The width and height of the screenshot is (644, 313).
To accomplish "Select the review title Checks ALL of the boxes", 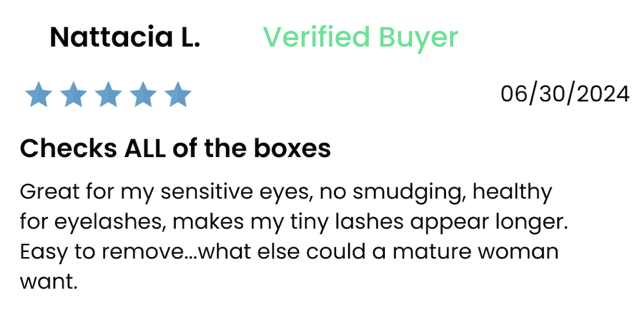I will (175, 148).
